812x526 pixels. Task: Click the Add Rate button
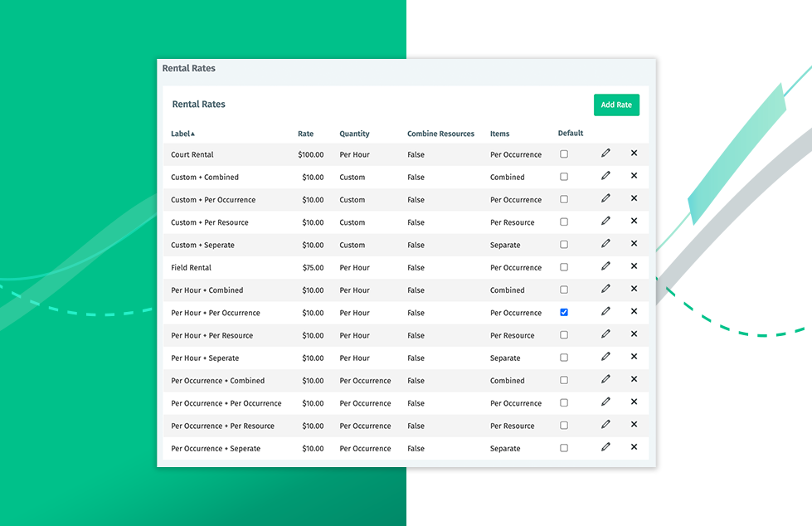(x=616, y=105)
